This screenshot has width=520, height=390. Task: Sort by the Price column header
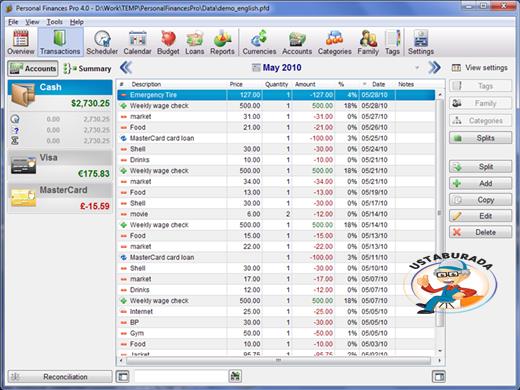pyautogui.click(x=236, y=84)
